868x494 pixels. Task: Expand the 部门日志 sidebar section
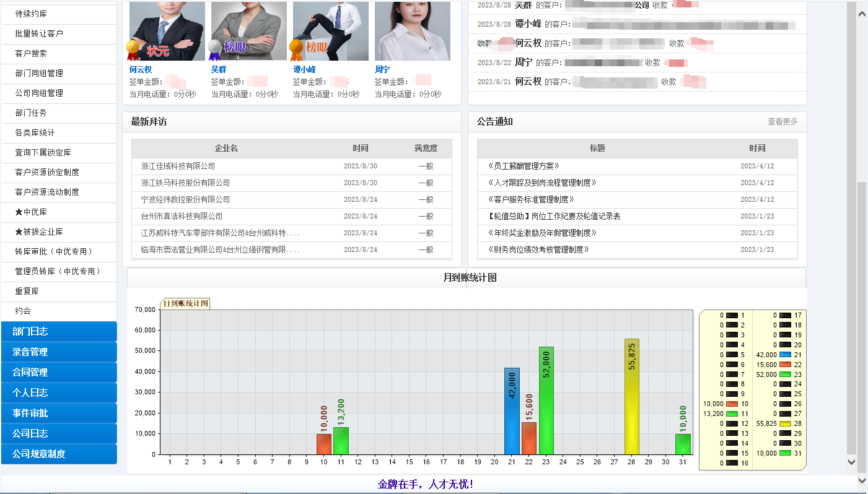click(58, 331)
